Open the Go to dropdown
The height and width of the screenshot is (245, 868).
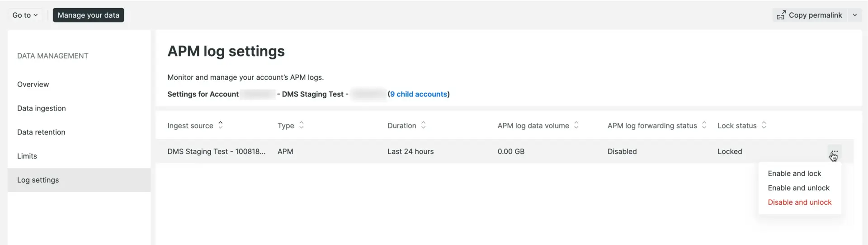tap(25, 15)
